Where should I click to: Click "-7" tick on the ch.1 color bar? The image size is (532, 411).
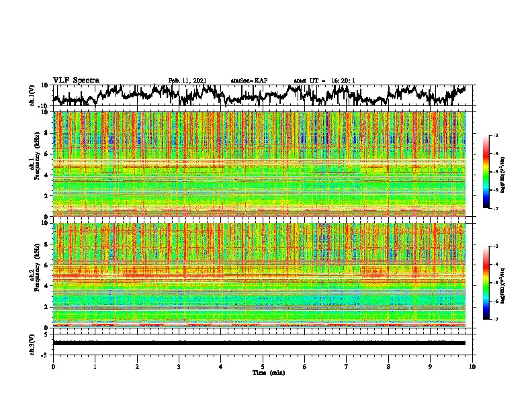coord(496,209)
